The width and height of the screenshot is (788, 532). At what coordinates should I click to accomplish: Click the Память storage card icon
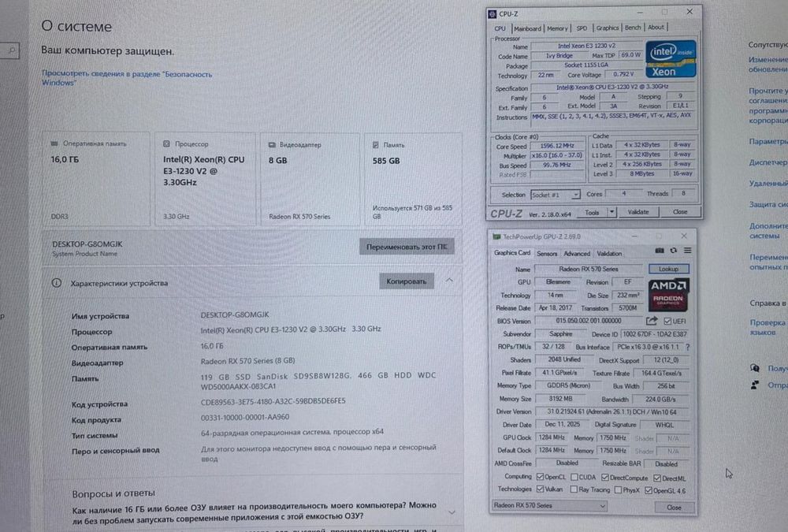(375, 145)
